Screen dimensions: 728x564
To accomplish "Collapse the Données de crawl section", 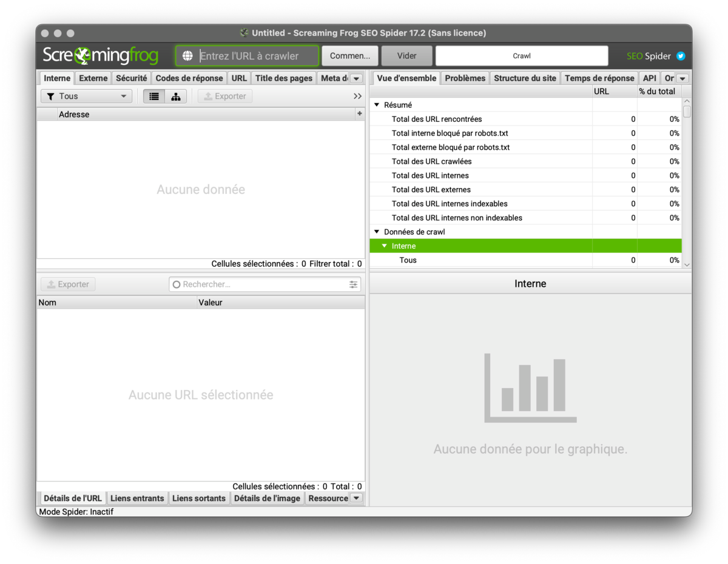I will 377,232.
